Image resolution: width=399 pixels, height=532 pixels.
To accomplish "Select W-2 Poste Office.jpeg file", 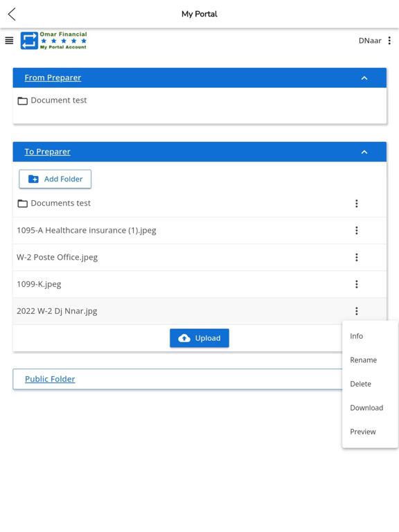I will [x=57, y=257].
